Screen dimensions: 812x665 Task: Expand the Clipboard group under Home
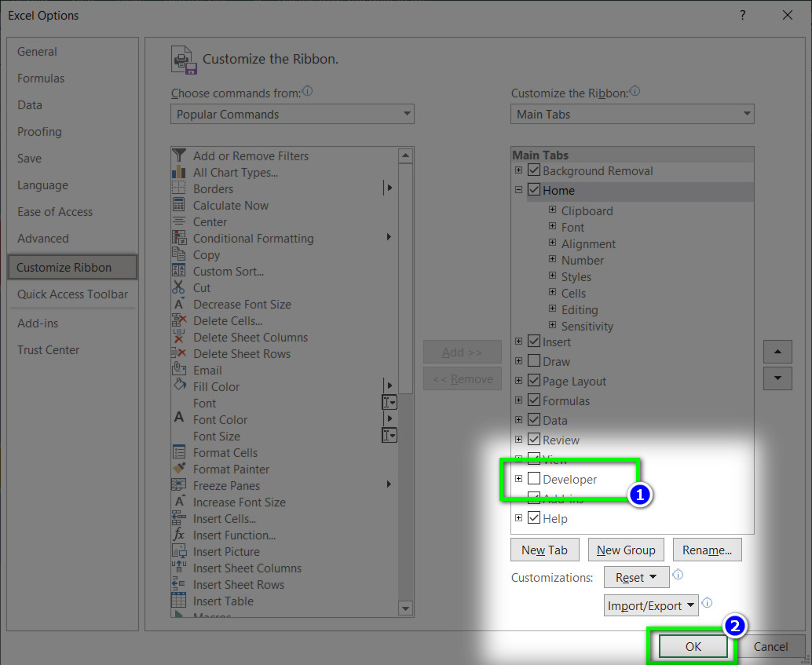(553, 210)
